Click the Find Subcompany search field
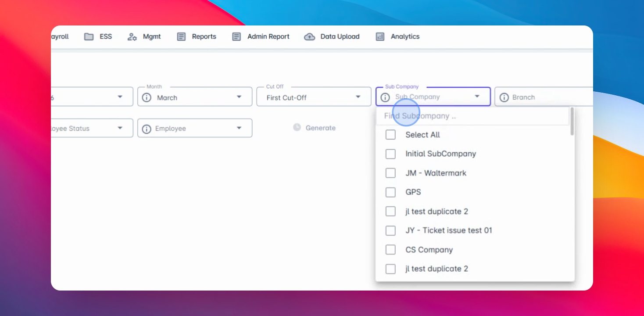 pyautogui.click(x=472, y=116)
